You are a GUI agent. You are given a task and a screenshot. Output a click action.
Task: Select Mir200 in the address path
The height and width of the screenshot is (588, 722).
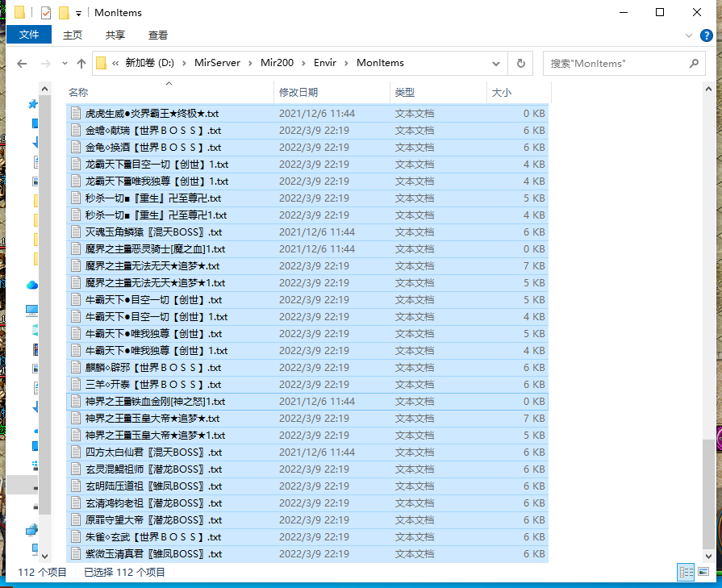tap(277, 63)
